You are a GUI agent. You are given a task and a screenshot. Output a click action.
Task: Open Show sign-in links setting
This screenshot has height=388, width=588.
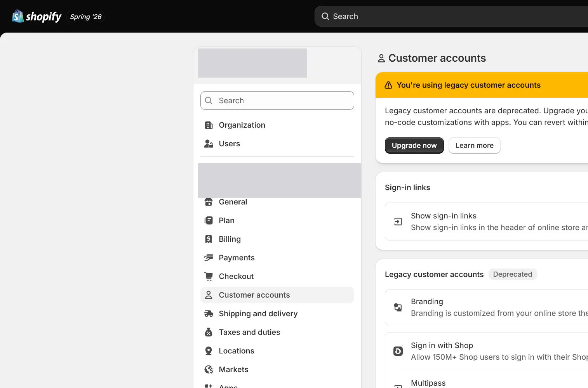tap(486, 222)
